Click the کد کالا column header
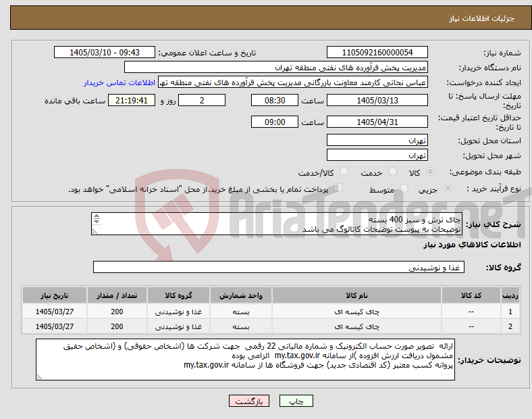This screenshot has height=419, width=532. [471, 295]
